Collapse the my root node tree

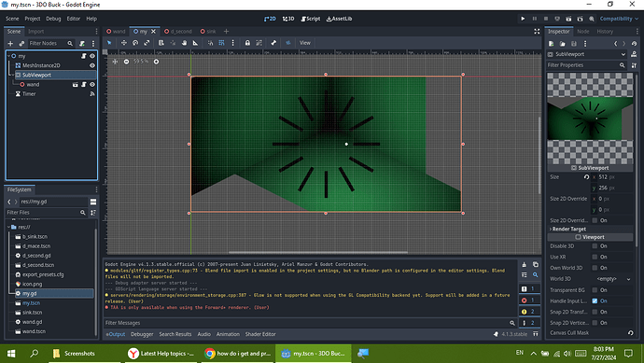[8, 56]
